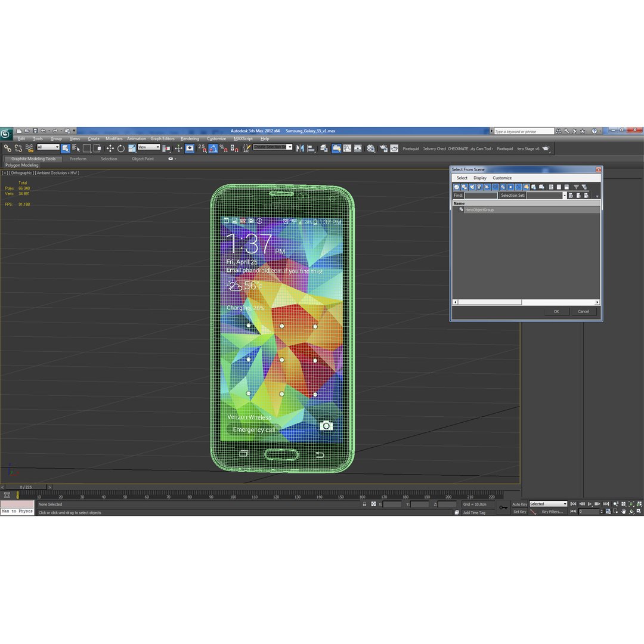Toggle Display Shapes filter in Select From Scene
The height and width of the screenshot is (644, 644).
coord(464,187)
